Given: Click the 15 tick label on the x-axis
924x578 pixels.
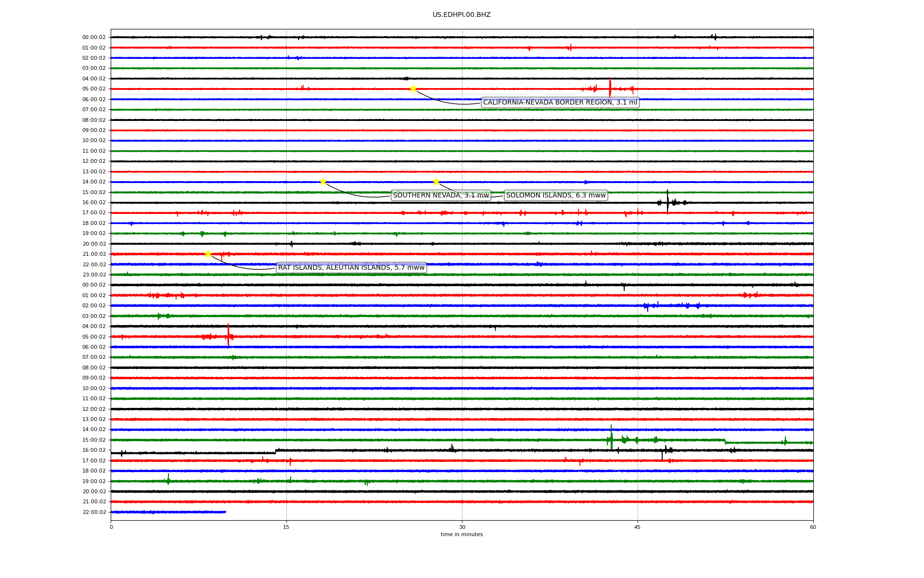Looking at the screenshot, I should [286, 527].
